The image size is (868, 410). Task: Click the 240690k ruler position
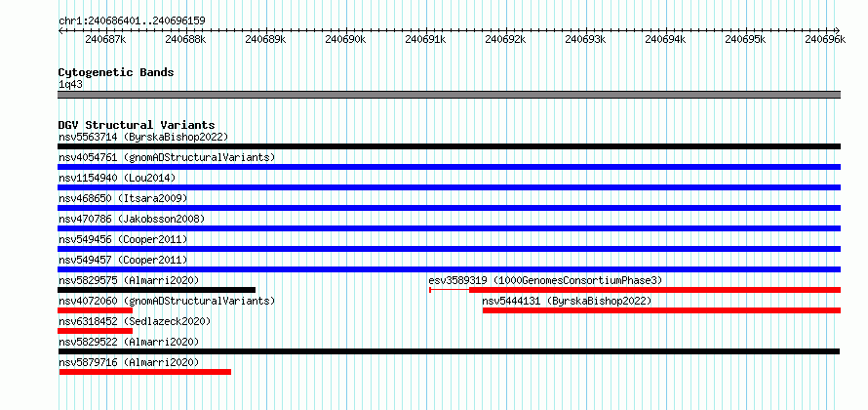[x=345, y=39]
